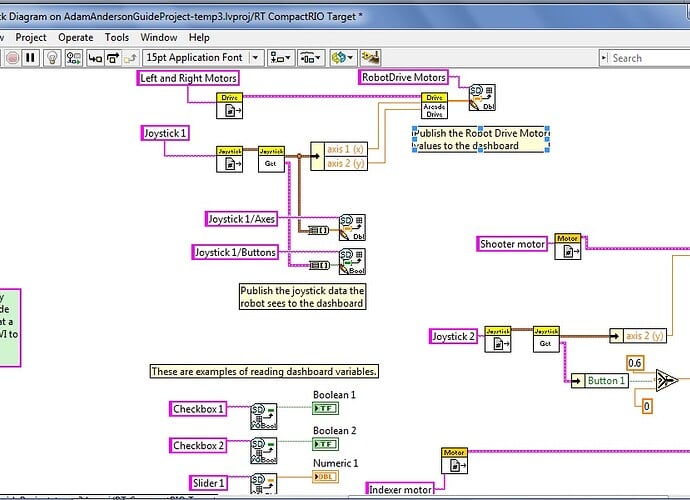Click cluster-to-array node feeding Bool VI
The image size is (690, 500).
[x=319, y=265]
